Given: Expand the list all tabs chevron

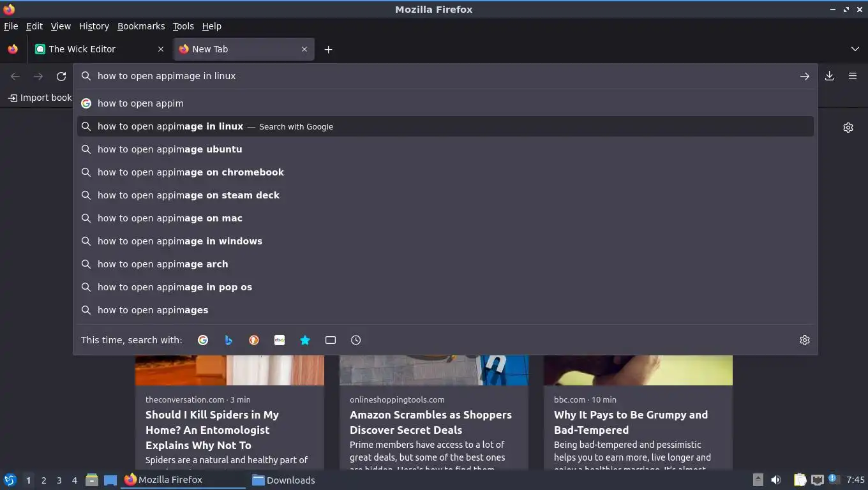Looking at the screenshot, I should 855,49.
